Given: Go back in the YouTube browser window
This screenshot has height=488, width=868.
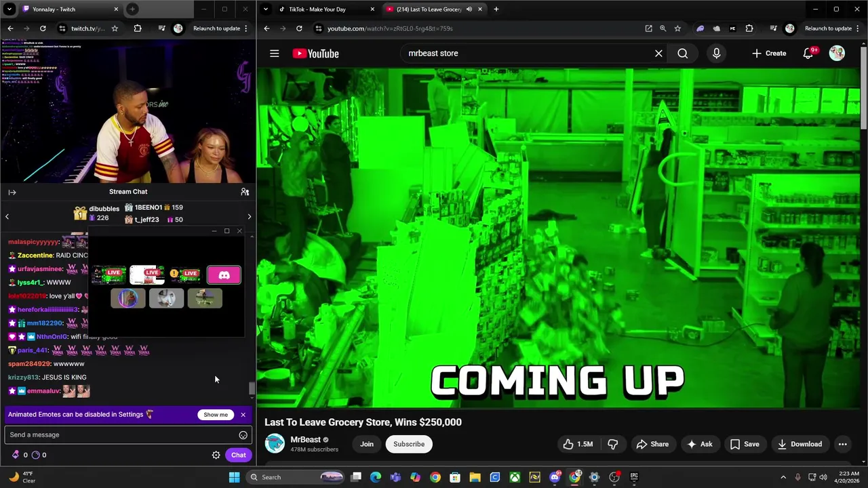Looking at the screenshot, I should [267, 28].
